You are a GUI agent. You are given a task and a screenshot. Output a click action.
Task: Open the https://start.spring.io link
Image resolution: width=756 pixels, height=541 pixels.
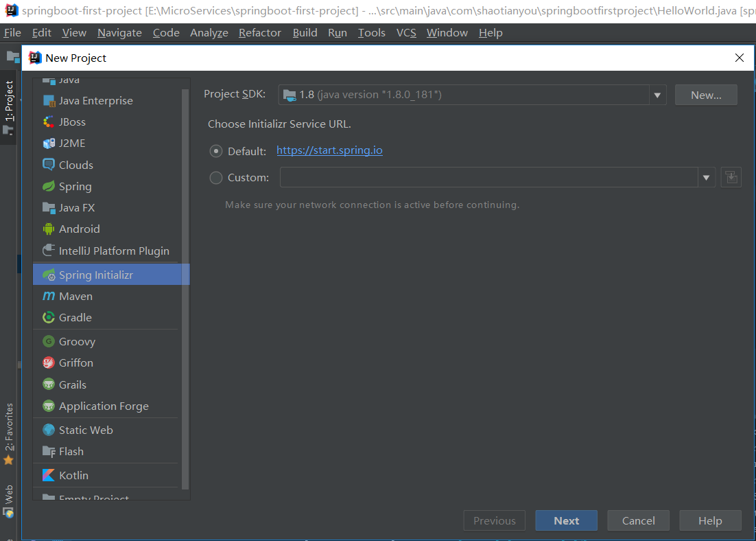[330, 150]
